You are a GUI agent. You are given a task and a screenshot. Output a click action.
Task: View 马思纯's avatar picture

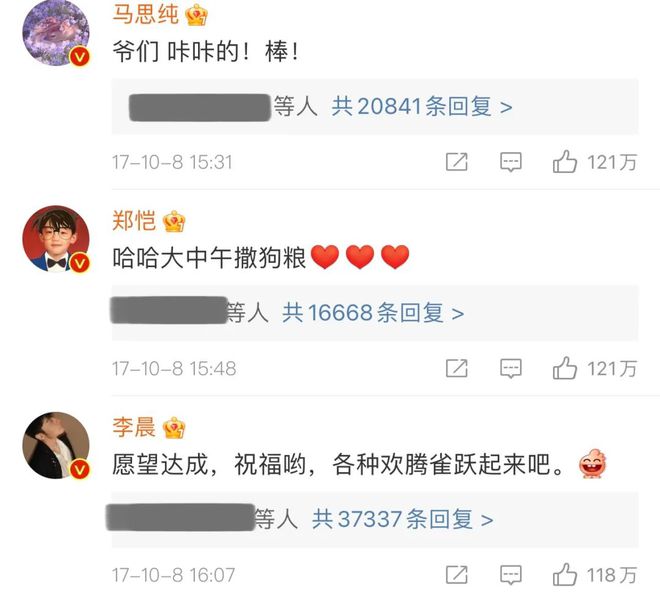coord(56,32)
